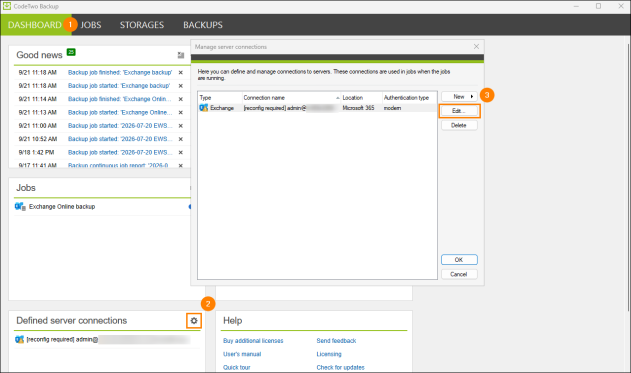Open the Licensing link

pos(329,354)
